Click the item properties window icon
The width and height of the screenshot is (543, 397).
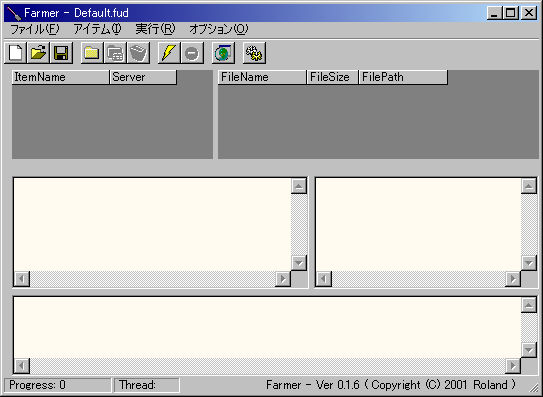point(115,53)
